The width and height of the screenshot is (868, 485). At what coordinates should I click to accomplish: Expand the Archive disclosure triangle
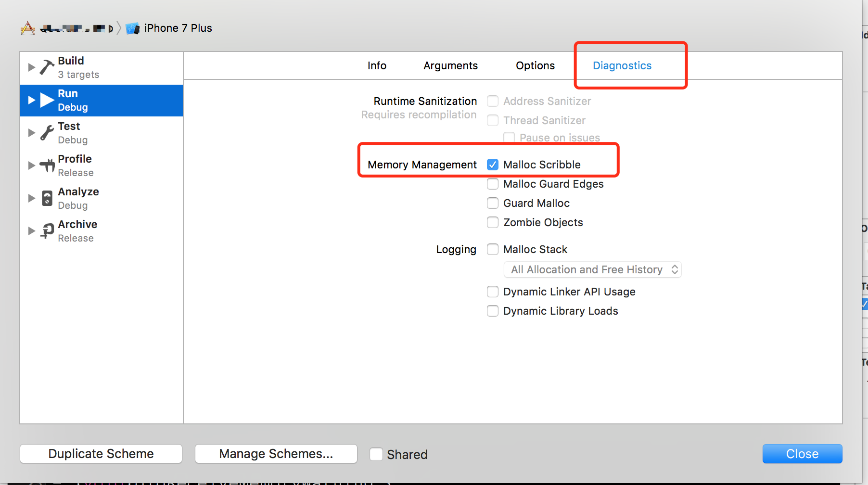(x=32, y=231)
